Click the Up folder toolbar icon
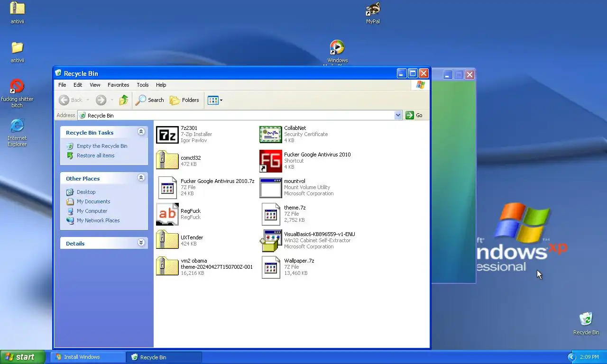Viewport: 607px width, 364px height. [124, 100]
